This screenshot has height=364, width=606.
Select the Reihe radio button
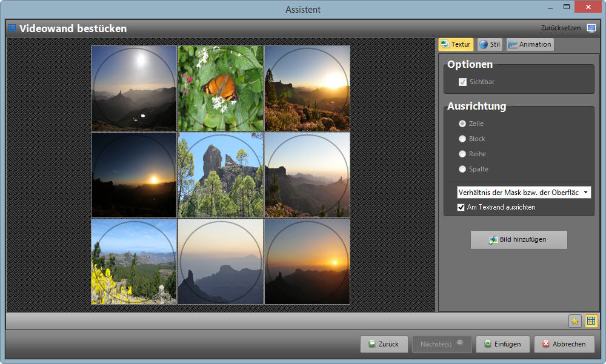click(x=463, y=154)
